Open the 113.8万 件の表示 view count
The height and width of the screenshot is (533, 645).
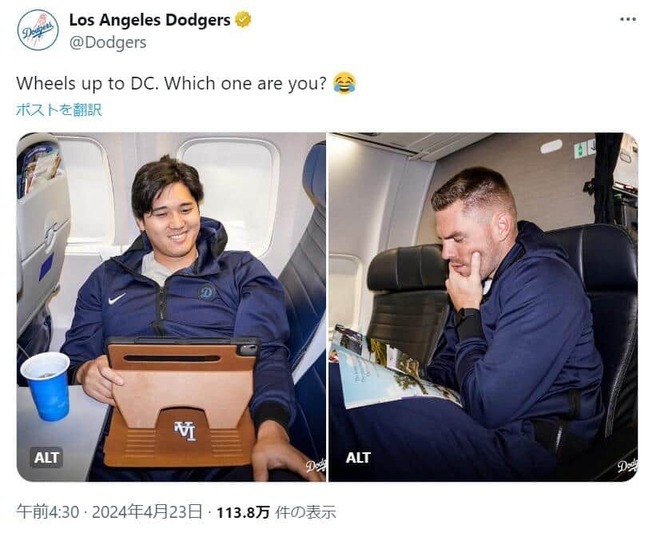click(x=276, y=512)
